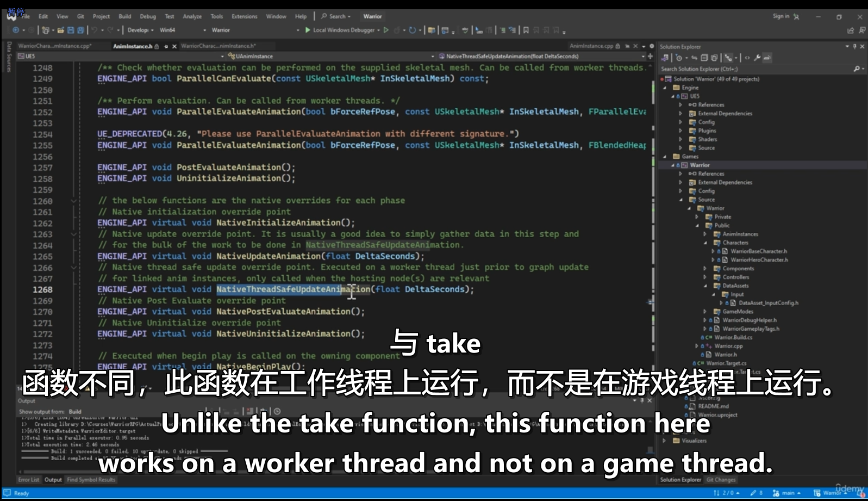Open the Analyze menu
The height and width of the screenshot is (501, 868).
point(192,16)
